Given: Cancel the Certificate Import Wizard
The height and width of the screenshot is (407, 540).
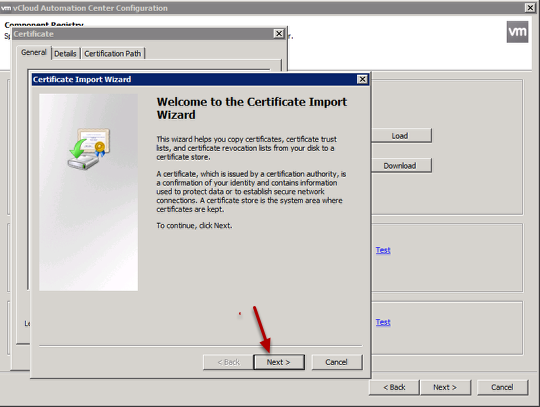Looking at the screenshot, I should point(336,362).
